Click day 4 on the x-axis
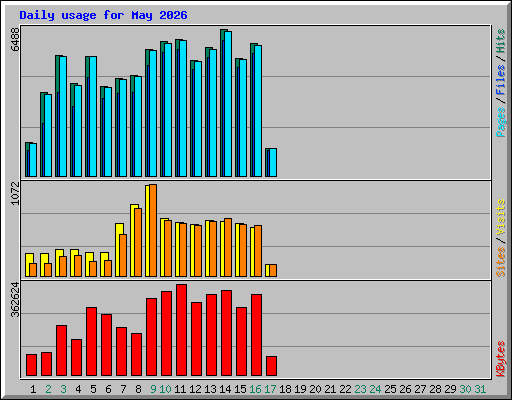Image resolution: width=512 pixels, height=400 pixels. 78,389
